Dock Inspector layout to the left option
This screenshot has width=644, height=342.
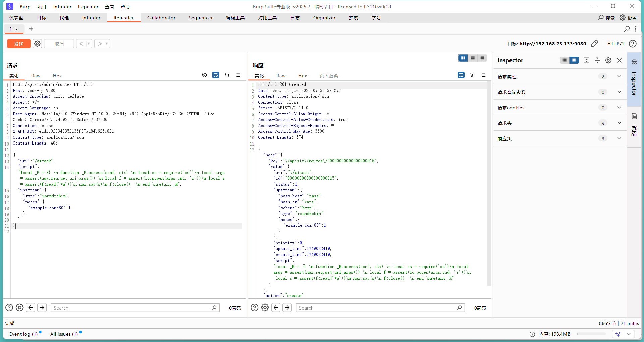565,60
